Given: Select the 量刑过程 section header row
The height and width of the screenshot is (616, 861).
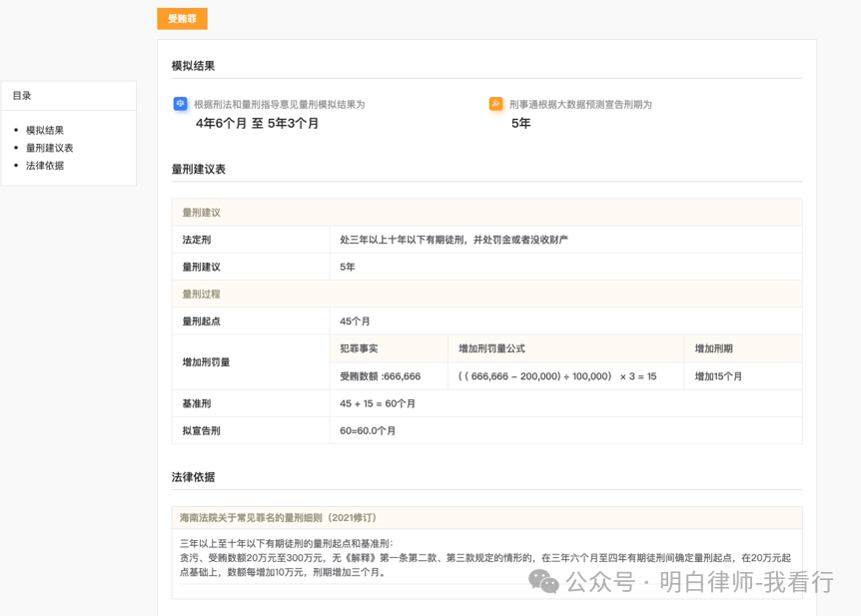Looking at the screenshot, I should [x=197, y=294].
